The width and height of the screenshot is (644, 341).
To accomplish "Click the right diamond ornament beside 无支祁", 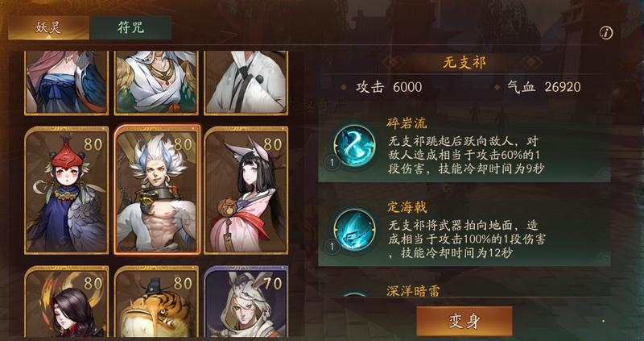I will [531, 63].
